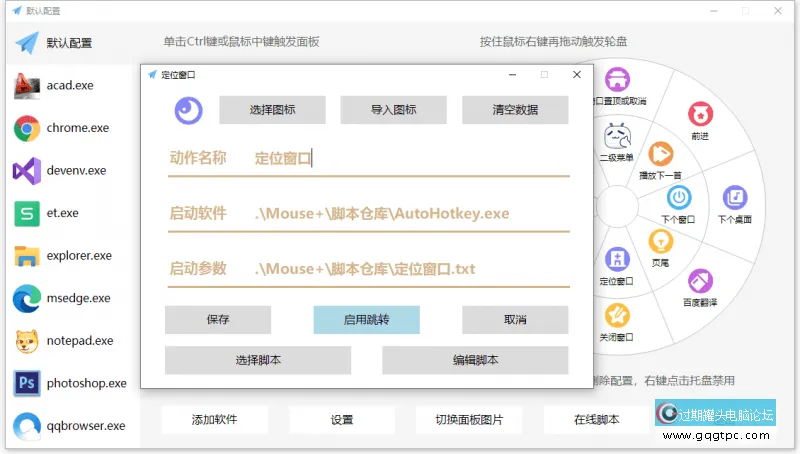The width and height of the screenshot is (800, 454).
Task: Click the 选择脚本 button
Action: point(258,361)
